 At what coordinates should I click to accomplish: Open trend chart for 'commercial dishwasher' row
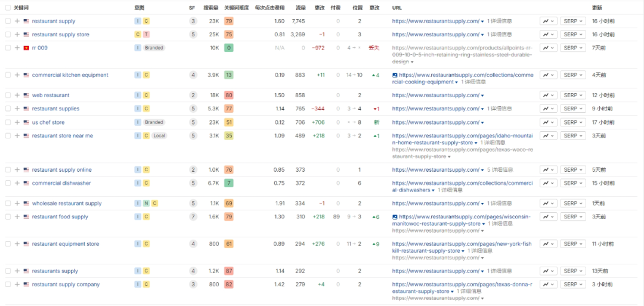pyautogui.click(x=549, y=183)
